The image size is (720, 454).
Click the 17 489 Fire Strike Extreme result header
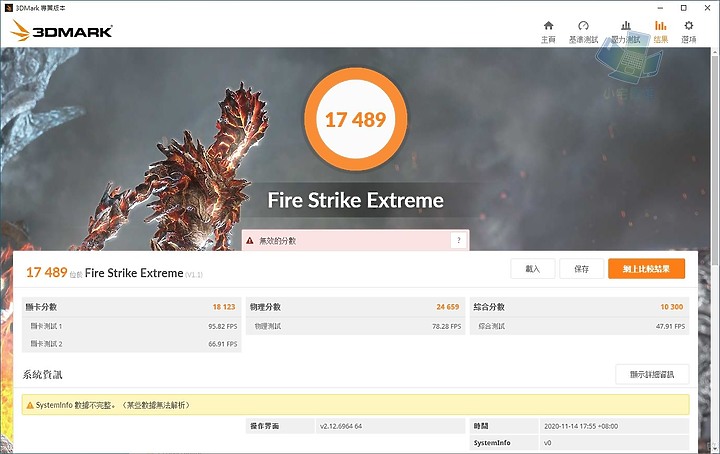(114, 273)
